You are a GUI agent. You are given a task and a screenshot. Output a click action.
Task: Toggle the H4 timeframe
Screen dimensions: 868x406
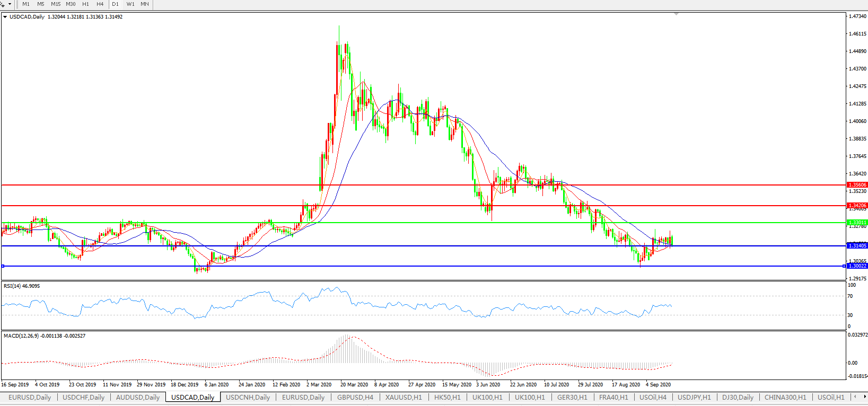[100, 4]
